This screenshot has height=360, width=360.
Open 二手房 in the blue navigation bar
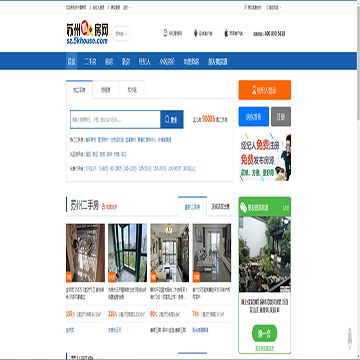pos(90,61)
